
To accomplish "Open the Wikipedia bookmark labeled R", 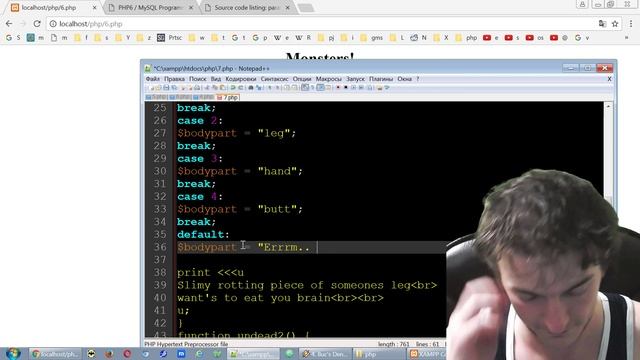I will [x=303, y=38].
